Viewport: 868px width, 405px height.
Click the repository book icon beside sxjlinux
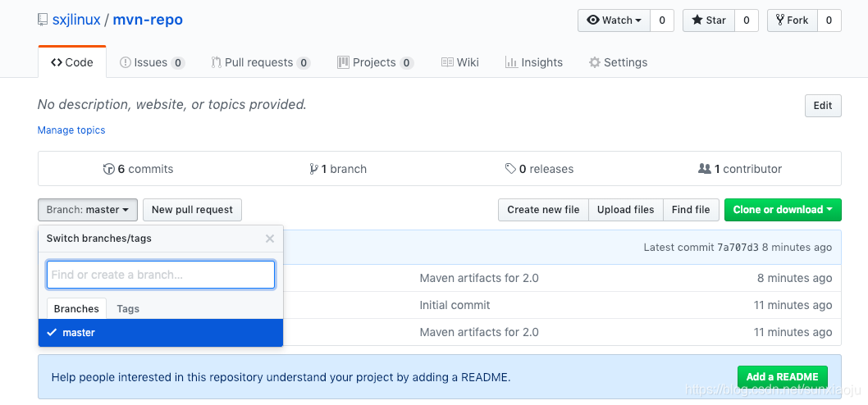[43, 20]
